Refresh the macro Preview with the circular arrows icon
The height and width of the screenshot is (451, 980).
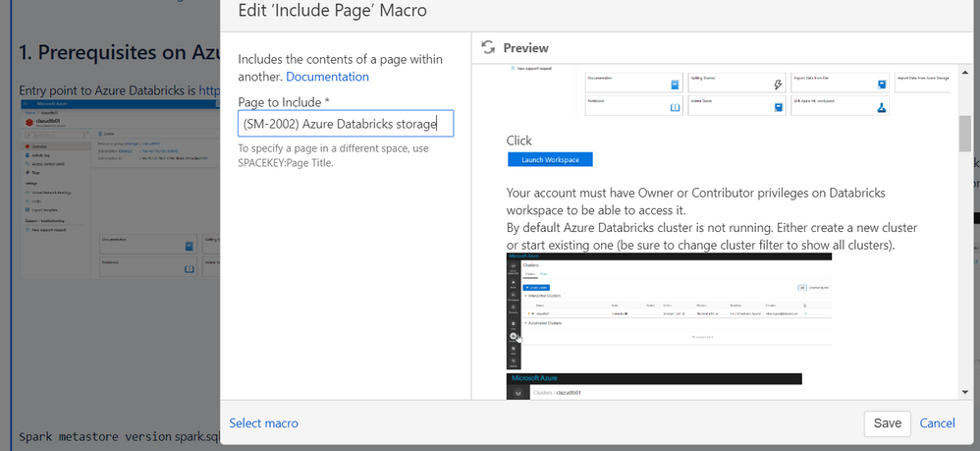pos(488,47)
